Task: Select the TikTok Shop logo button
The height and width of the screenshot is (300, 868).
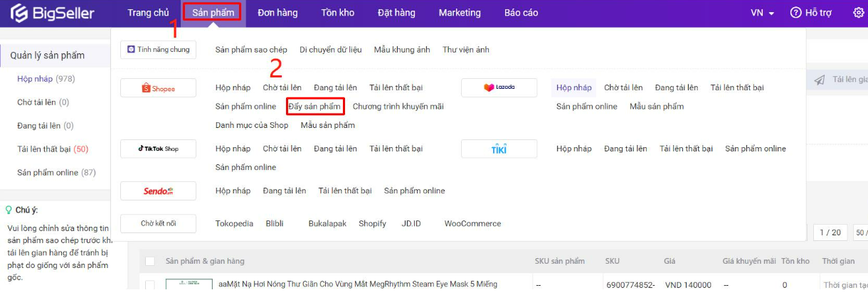Action: 158,149
